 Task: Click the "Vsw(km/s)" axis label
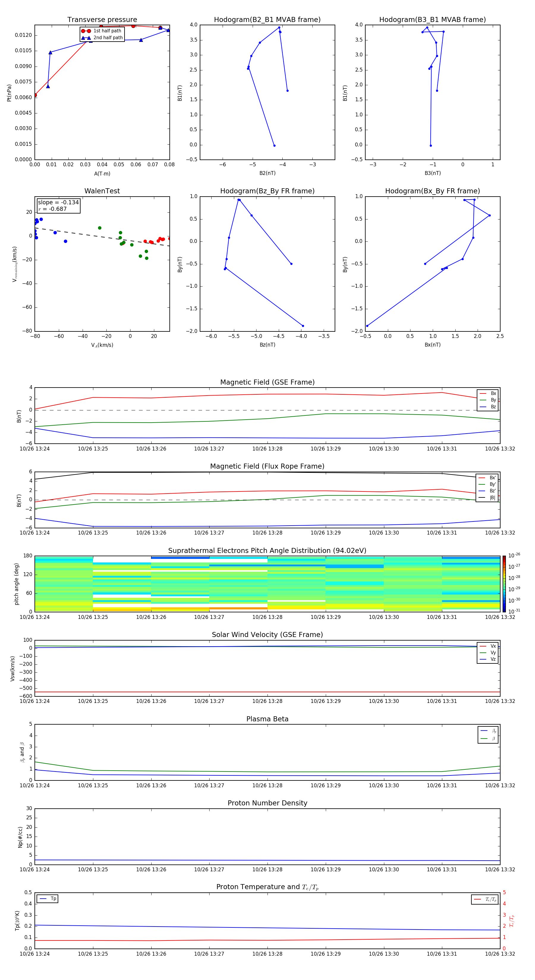pos(12,668)
